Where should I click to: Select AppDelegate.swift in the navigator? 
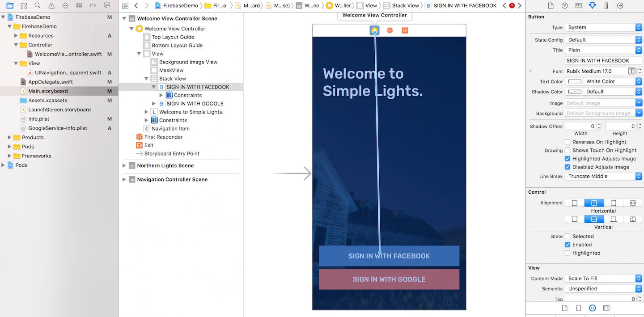tap(50, 82)
